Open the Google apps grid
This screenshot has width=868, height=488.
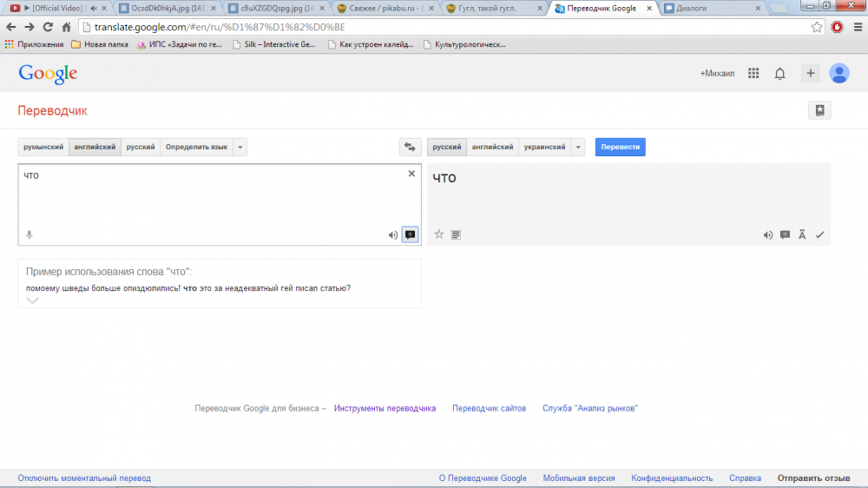(753, 73)
